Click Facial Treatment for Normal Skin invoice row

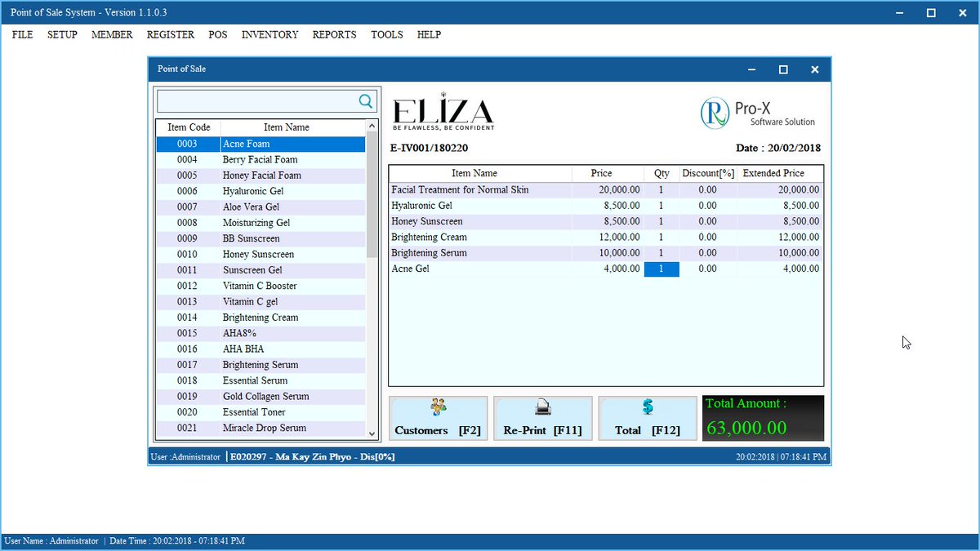(606, 190)
